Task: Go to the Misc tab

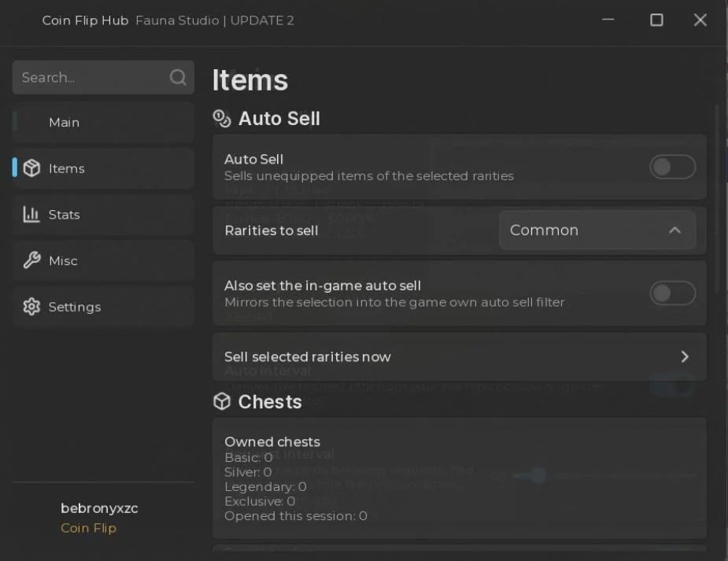Action: 103,260
